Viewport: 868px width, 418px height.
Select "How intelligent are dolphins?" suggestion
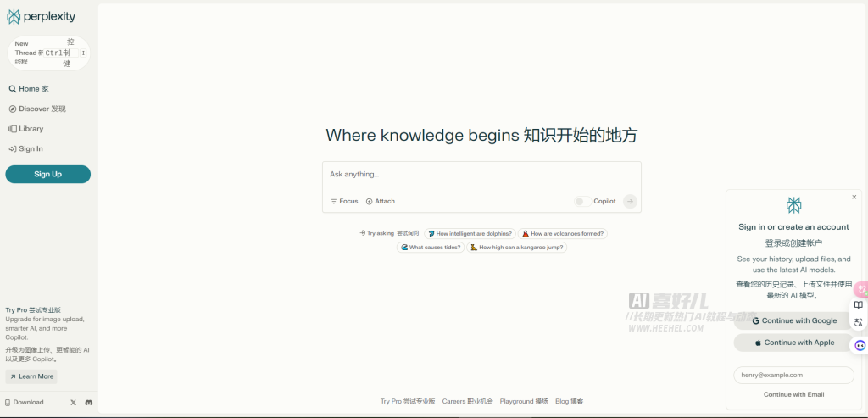pyautogui.click(x=470, y=234)
